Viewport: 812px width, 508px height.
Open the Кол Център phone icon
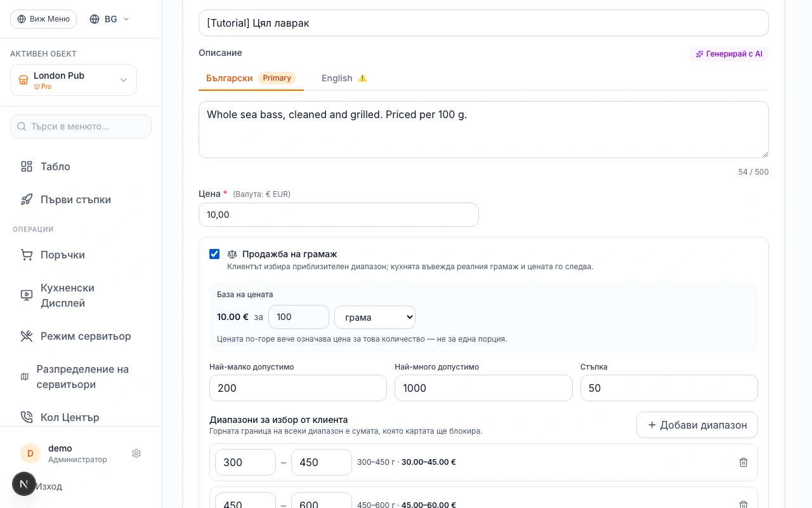point(27,417)
